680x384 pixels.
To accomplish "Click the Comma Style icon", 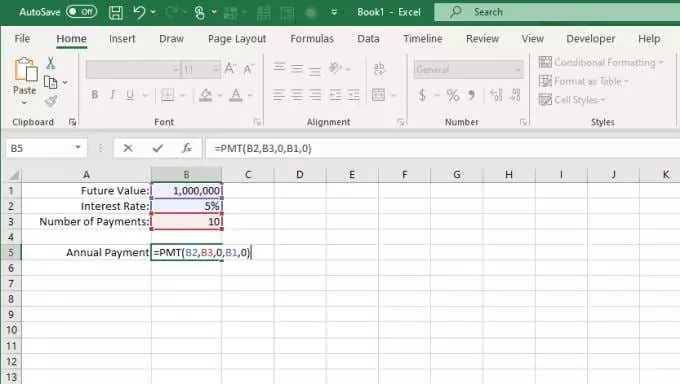I will tap(471, 95).
